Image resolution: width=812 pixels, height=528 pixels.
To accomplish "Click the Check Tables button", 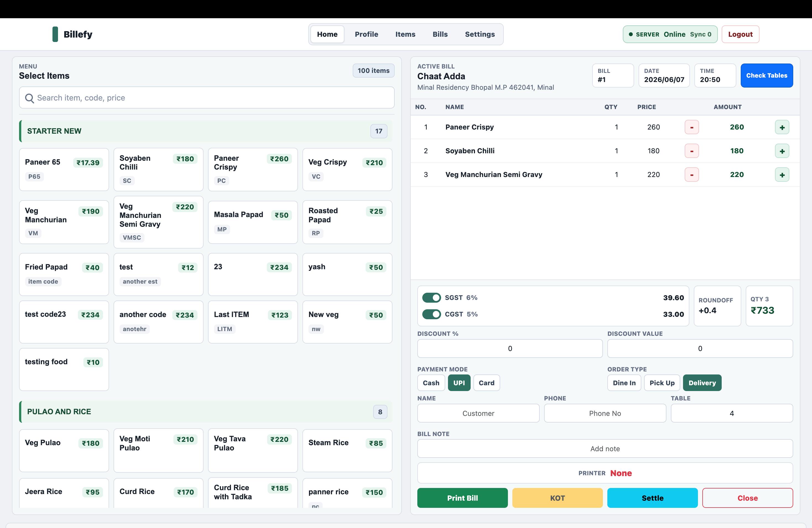I will (x=767, y=75).
